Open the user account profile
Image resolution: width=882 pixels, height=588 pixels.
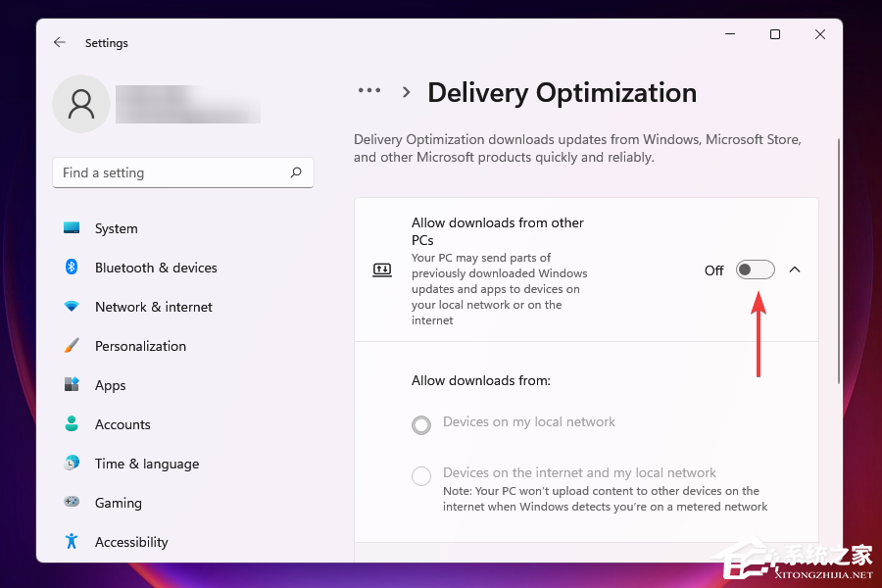pos(81,104)
